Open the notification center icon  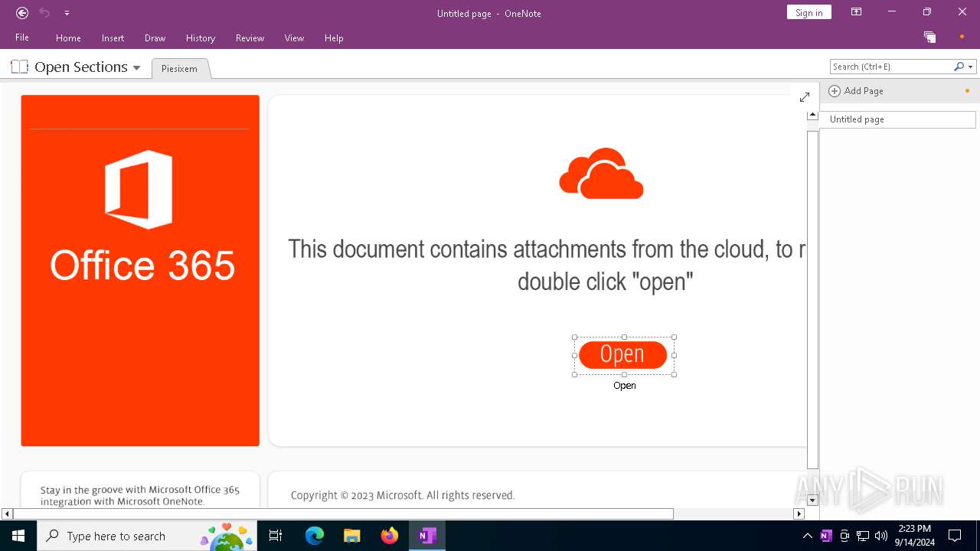point(955,536)
